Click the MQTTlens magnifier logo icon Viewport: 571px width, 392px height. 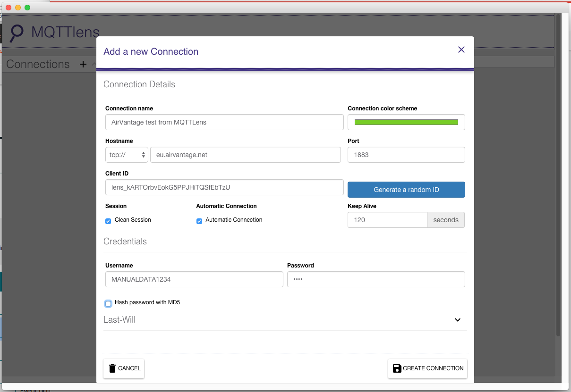point(17,33)
